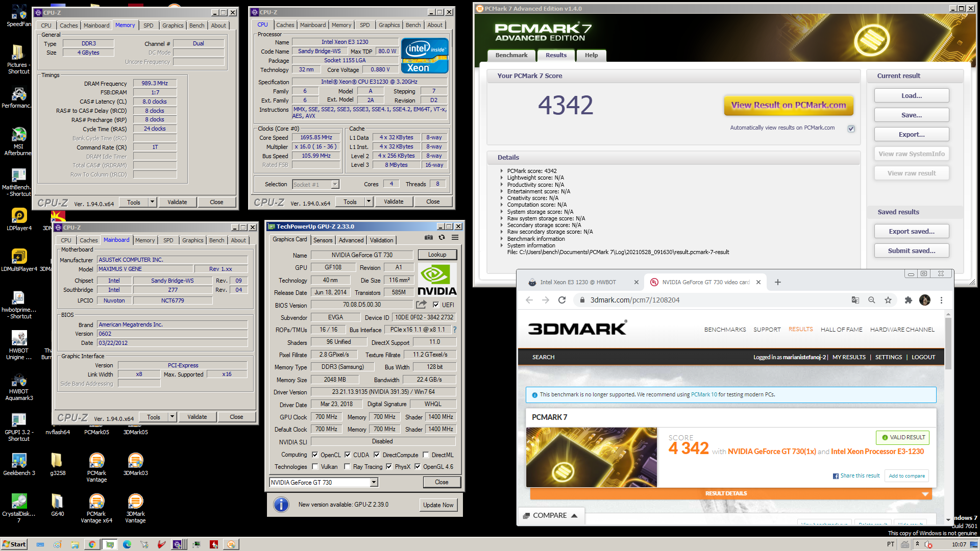The height and width of the screenshot is (551, 980).
Task: Share the BIOS via export arrow icon in GPU-Z
Action: click(421, 305)
